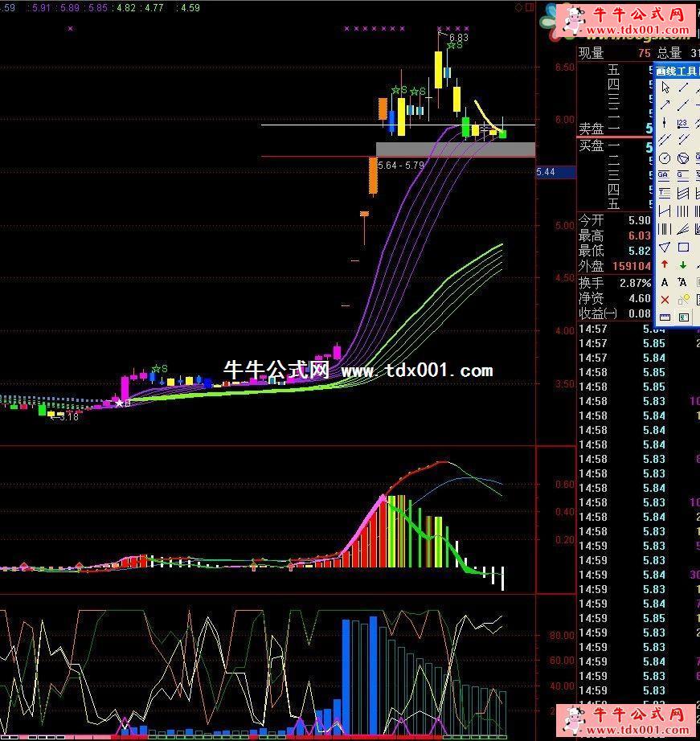Choose the rectangle shape tool
Screen dimensions: 700x741
pos(683,247)
